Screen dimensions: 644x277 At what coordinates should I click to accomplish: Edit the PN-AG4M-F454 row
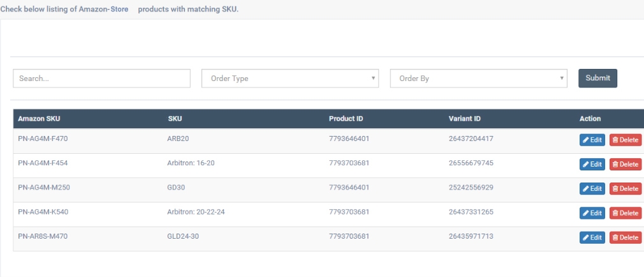pos(592,164)
